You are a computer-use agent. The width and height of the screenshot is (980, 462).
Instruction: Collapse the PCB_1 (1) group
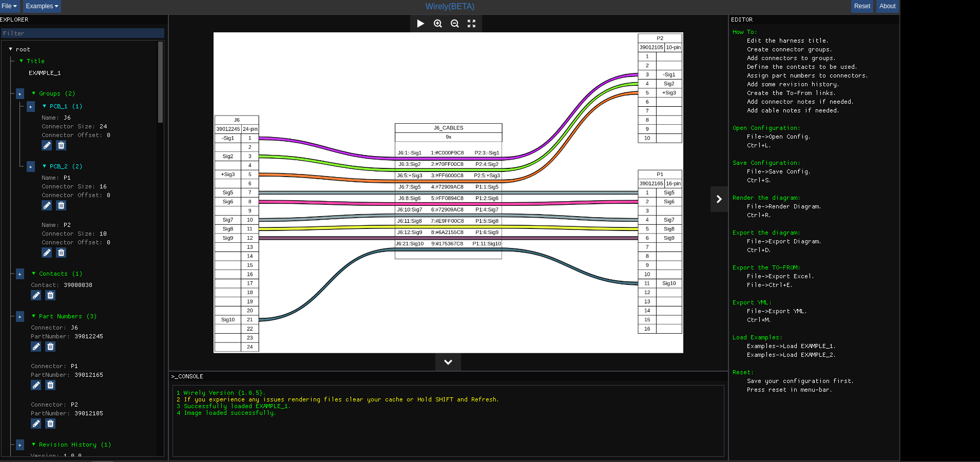pos(44,106)
